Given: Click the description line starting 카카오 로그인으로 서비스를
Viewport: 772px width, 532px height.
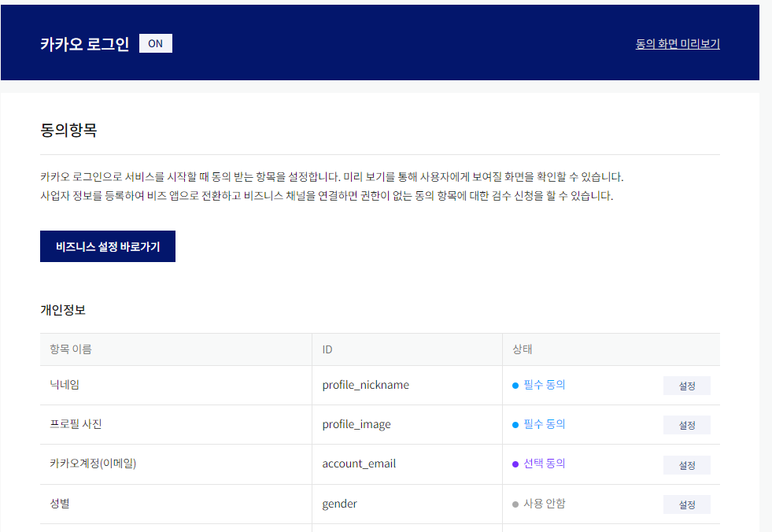Looking at the screenshot, I should coord(332,177).
